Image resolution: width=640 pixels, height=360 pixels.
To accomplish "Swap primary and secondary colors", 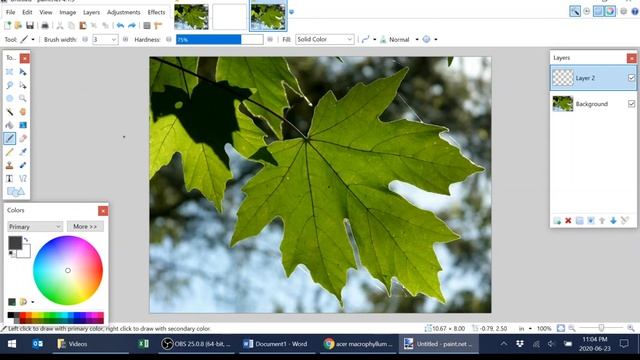I will click(26, 240).
